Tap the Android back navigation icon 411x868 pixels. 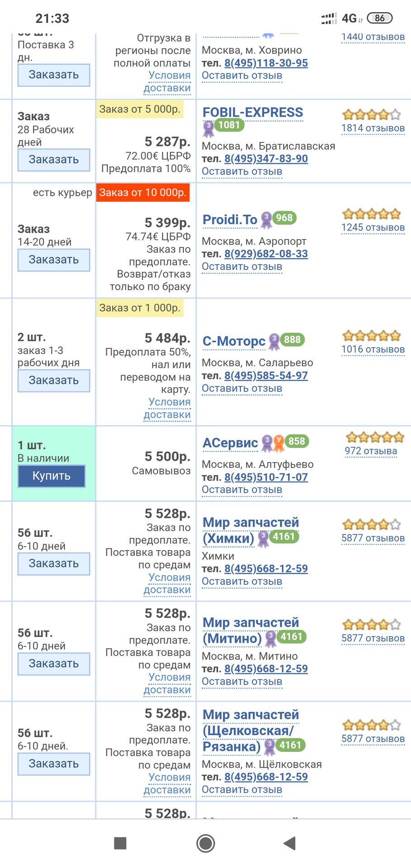(289, 843)
